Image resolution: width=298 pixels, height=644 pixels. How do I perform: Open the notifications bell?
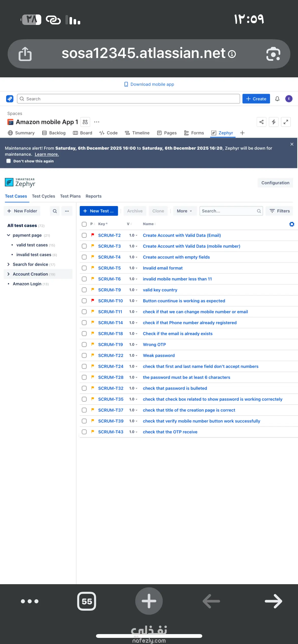pyautogui.click(x=277, y=99)
